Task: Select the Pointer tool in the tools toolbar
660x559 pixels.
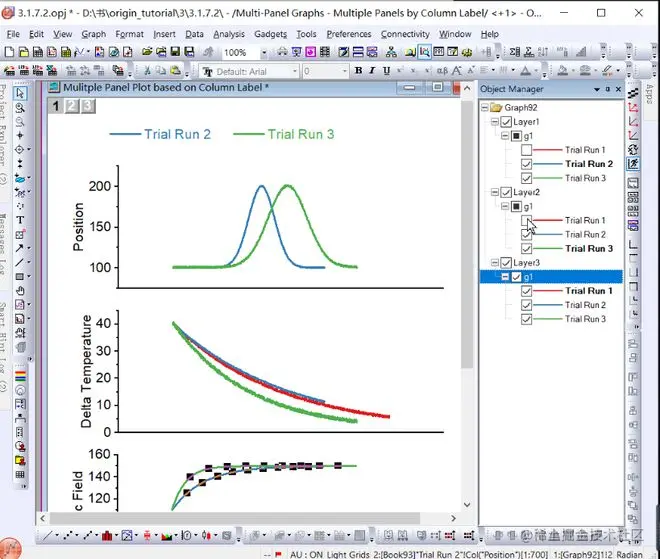Action: (x=20, y=93)
